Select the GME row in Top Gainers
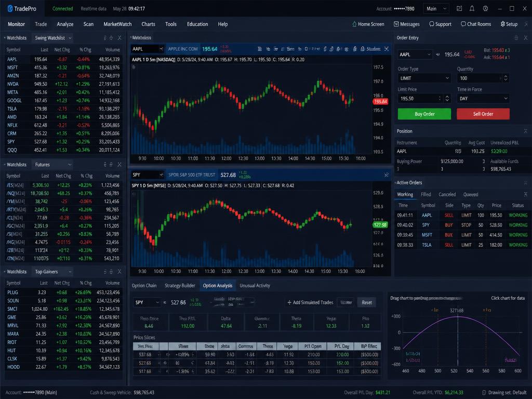The width and height of the screenshot is (532, 399). coord(63,317)
